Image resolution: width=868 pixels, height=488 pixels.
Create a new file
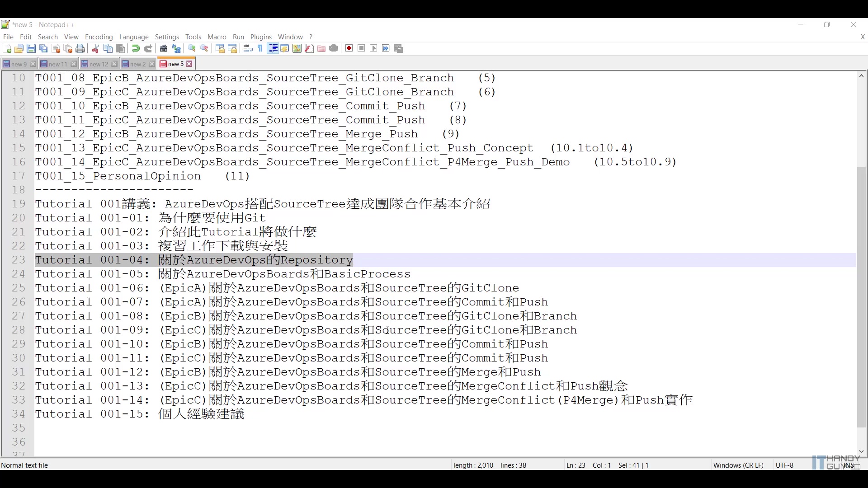7,48
